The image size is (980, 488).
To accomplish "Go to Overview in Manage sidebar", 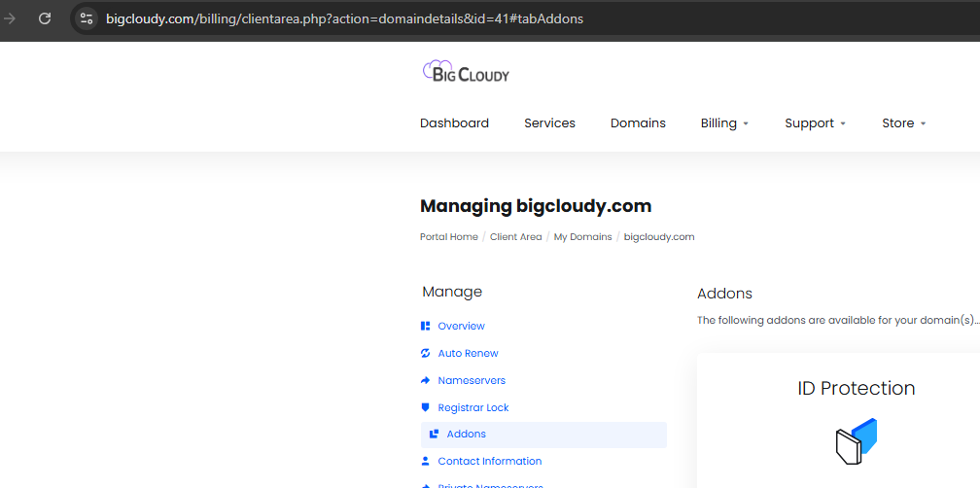I will (461, 327).
